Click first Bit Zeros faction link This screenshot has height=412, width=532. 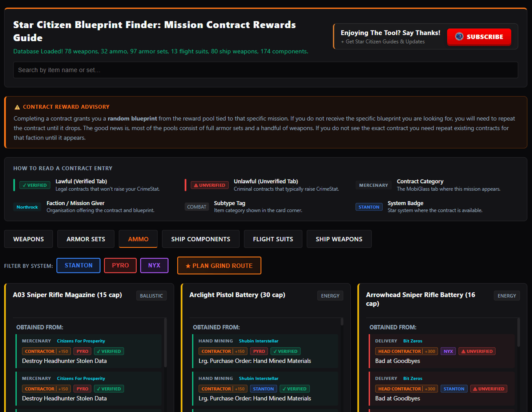tap(413, 341)
